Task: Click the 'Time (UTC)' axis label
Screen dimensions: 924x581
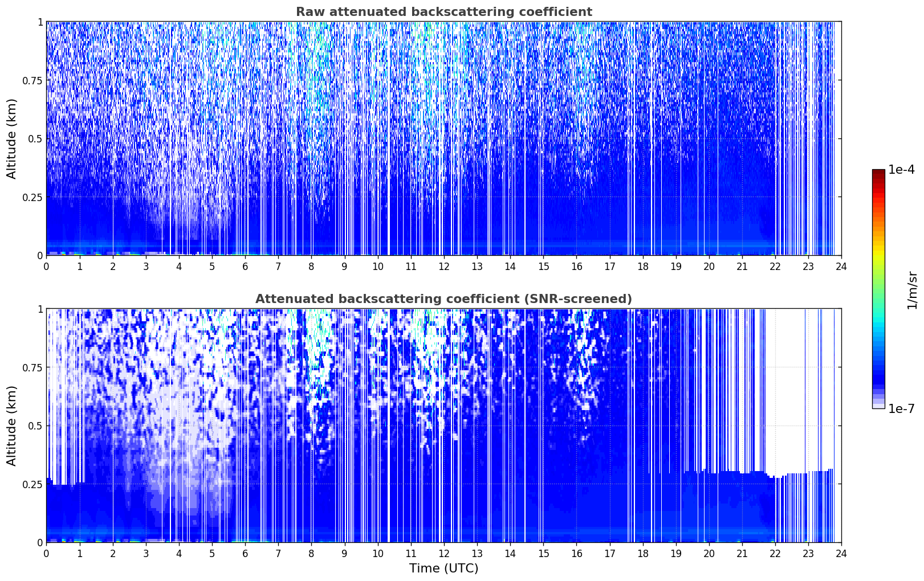Action: pos(443,568)
